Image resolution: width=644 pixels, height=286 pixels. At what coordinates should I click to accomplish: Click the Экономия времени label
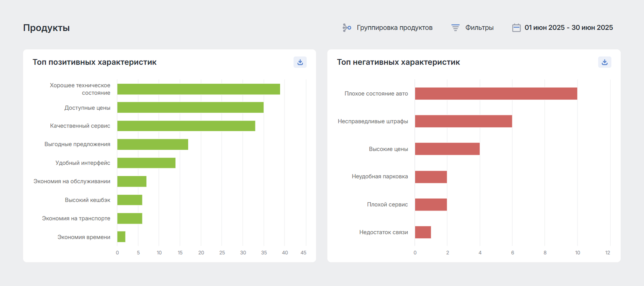pos(84,237)
